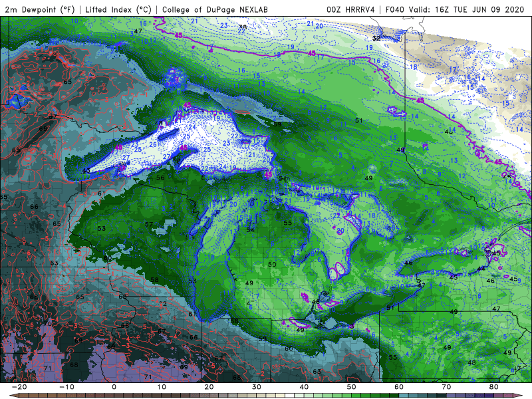Select the 'College of DuPage NEXLAB' text
The height and width of the screenshot is (399, 532).
click(215, 9)
